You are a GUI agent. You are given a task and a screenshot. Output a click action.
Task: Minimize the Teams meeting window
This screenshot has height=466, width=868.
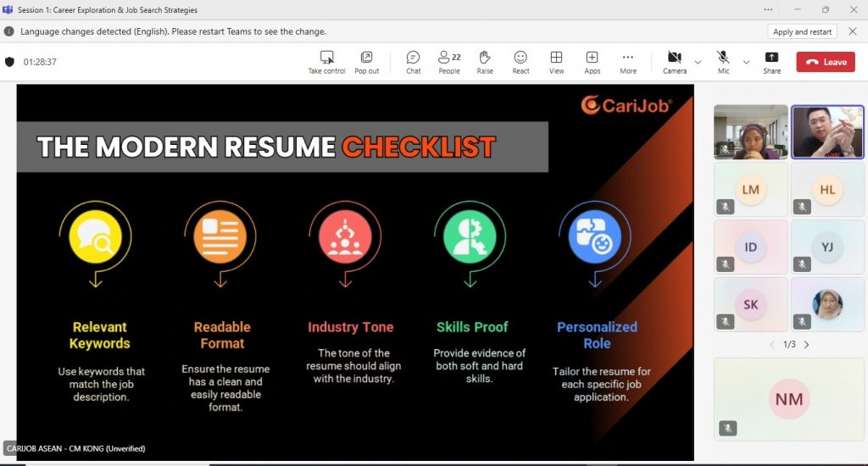coord(797,9)
